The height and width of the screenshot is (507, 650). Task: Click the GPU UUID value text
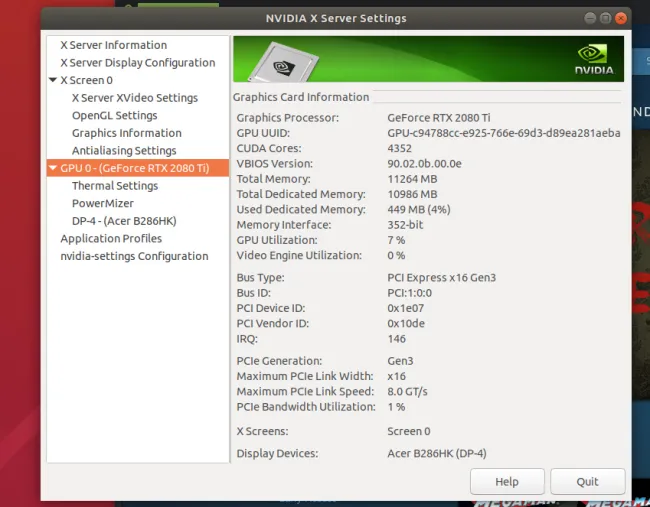pos(503,133)
